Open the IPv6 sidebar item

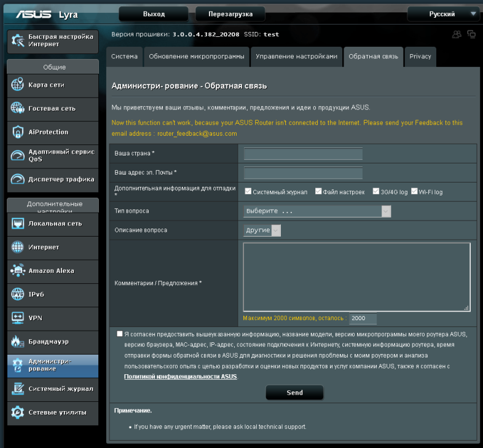(x=53, y=294)
